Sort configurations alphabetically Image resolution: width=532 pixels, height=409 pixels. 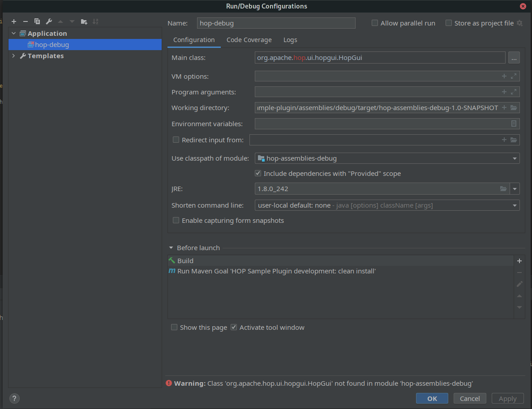(95, 21)
